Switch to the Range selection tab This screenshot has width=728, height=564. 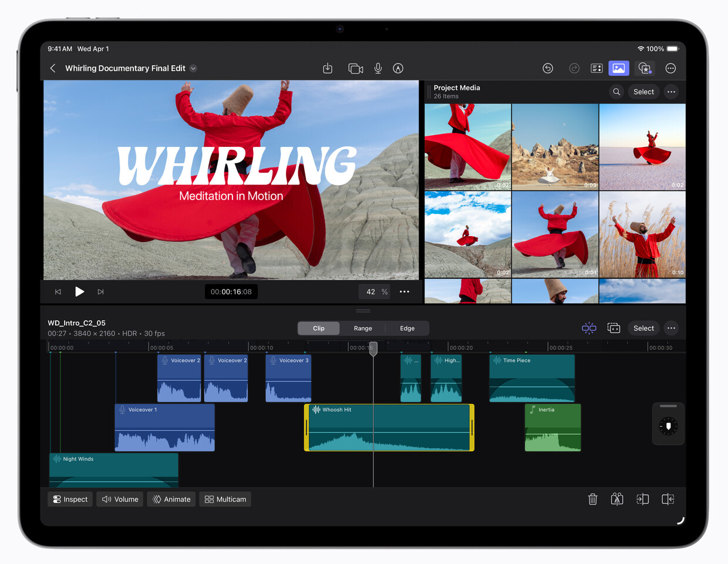coord(363,328)
